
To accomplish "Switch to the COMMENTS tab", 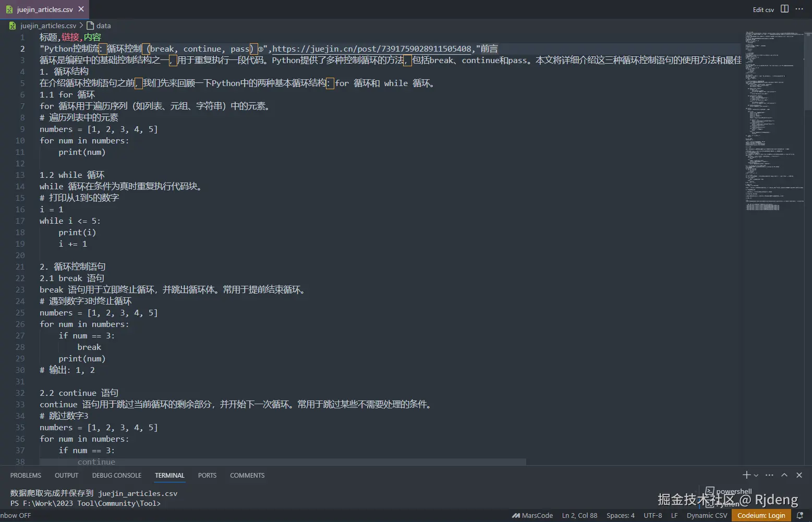I will point(247,475).
